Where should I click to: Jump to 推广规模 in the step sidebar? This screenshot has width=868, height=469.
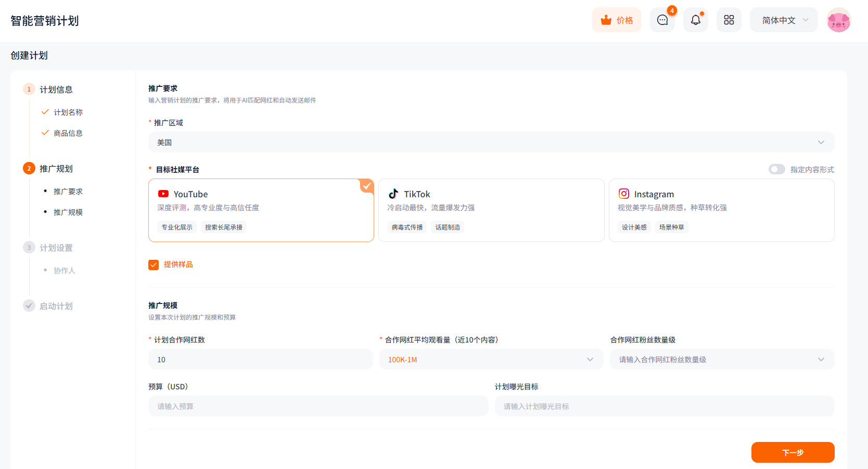pos(68,212)
